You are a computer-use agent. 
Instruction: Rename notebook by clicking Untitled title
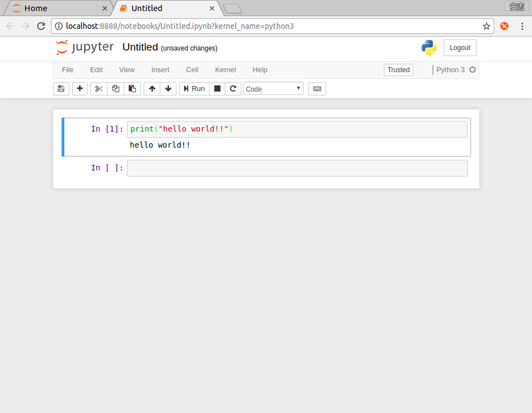tap(140, 47)
